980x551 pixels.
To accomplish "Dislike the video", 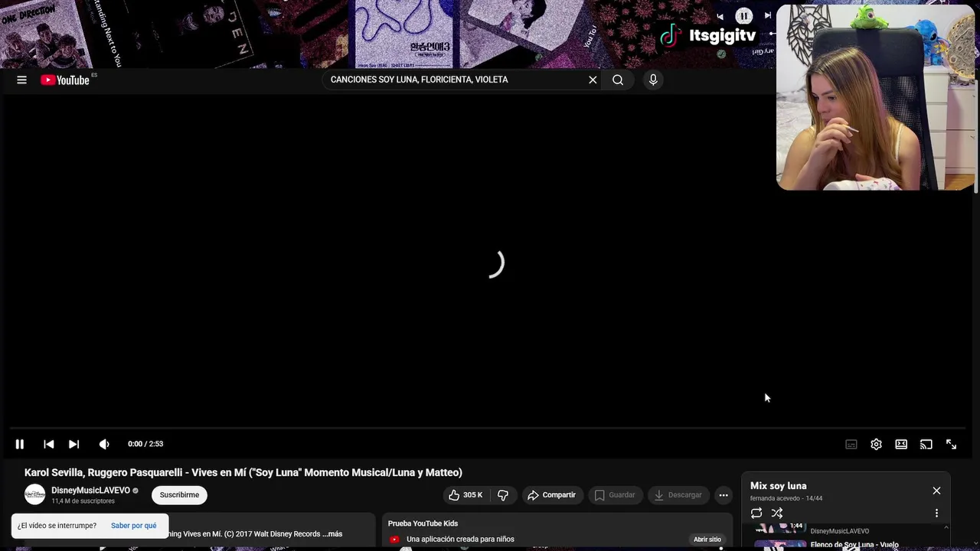I will pos(503,495).
